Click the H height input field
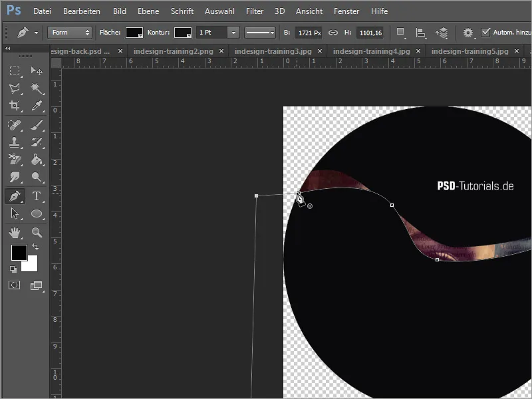This screenshot has height=399, width=532. pos(370,33)
